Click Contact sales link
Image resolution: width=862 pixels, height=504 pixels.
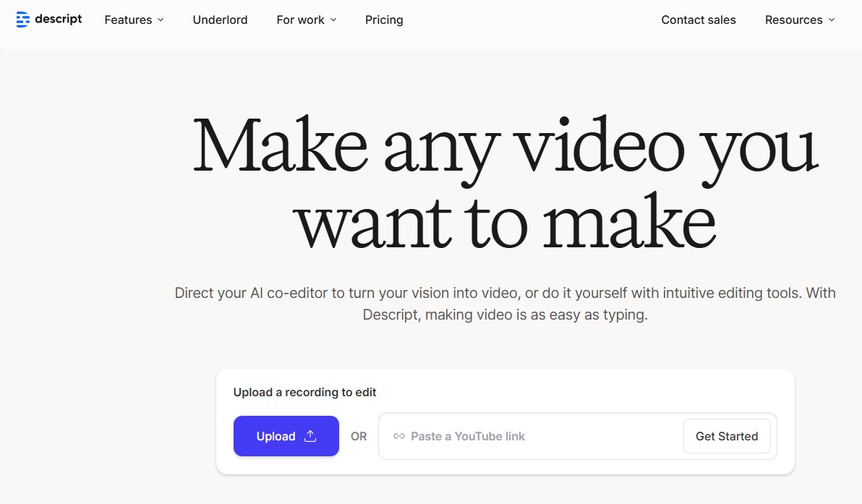698,20
